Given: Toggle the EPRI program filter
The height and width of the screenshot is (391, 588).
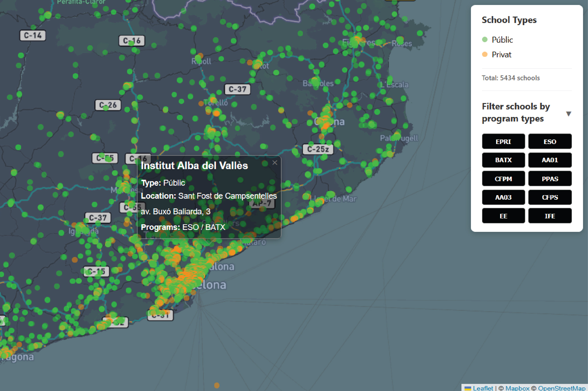Looking at the screenshot, I should pyautogui.click(x=503, y=141).
